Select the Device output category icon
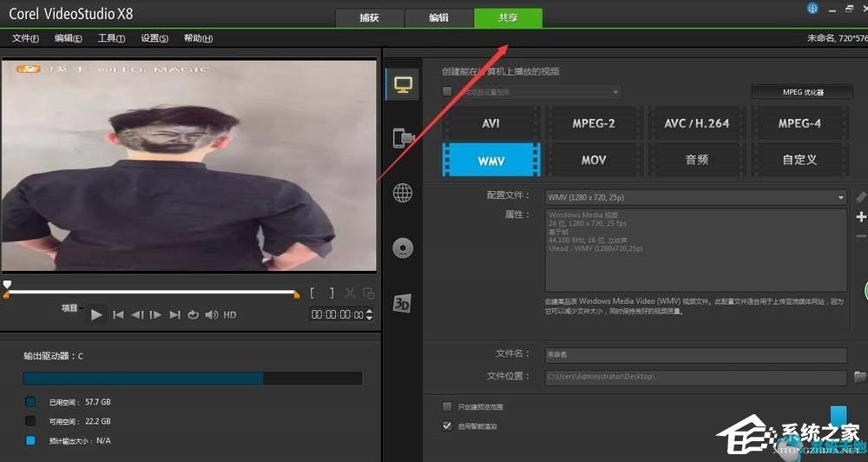The image size is (868, 462). point(403,137)
